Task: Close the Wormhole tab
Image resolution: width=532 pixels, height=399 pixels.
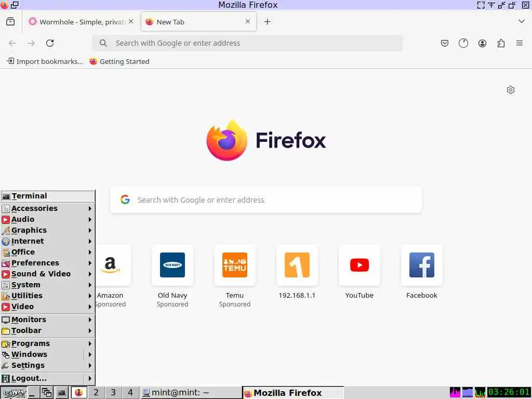Action: [131, 21]
